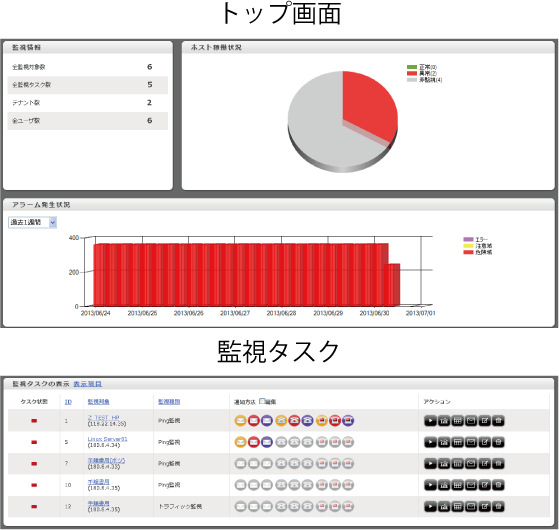559x530 pixels.
Task: Toggle first gray mail notification for task ID 10
Action: [x=241, y=485]
